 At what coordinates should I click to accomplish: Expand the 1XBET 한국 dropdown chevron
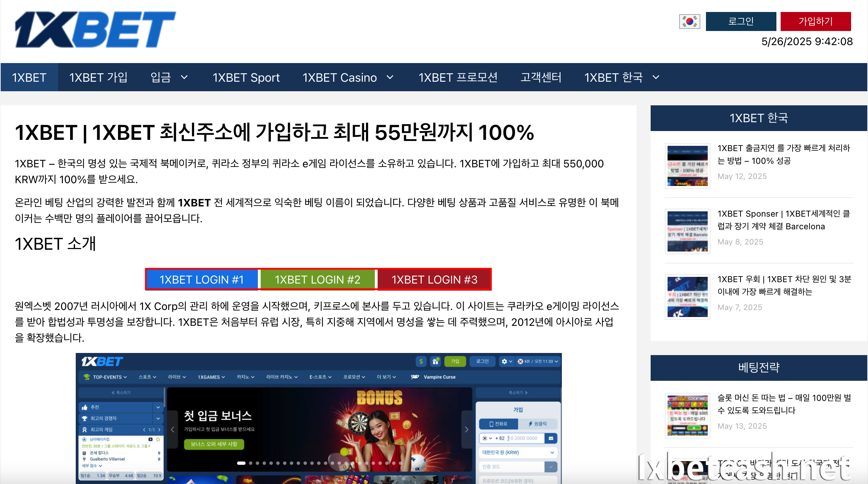[656, 77]
